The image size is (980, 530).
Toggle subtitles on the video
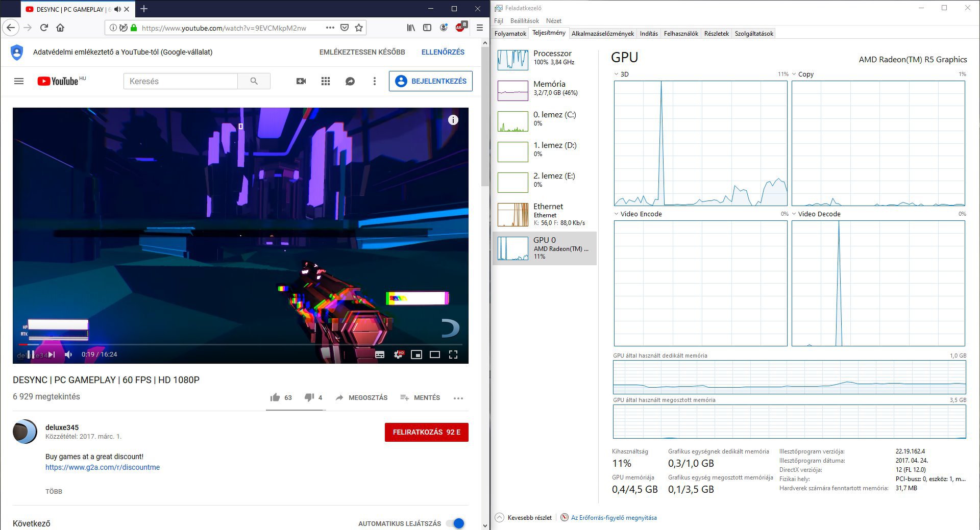click(x=380, y=355)
